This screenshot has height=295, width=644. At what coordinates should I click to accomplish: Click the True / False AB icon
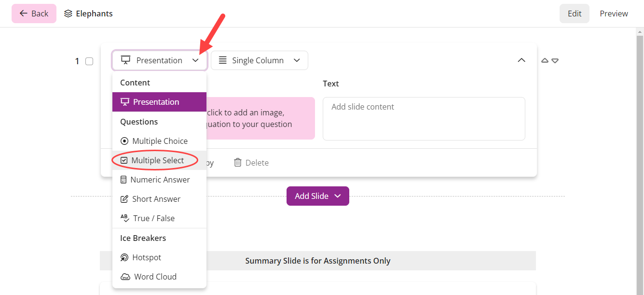(x=124, y=218)
